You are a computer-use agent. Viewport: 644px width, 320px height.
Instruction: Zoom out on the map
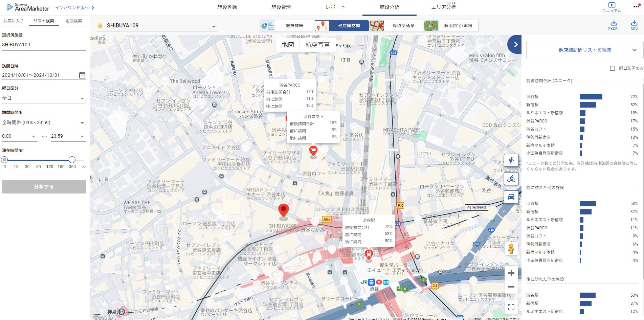tap(511, 287)
